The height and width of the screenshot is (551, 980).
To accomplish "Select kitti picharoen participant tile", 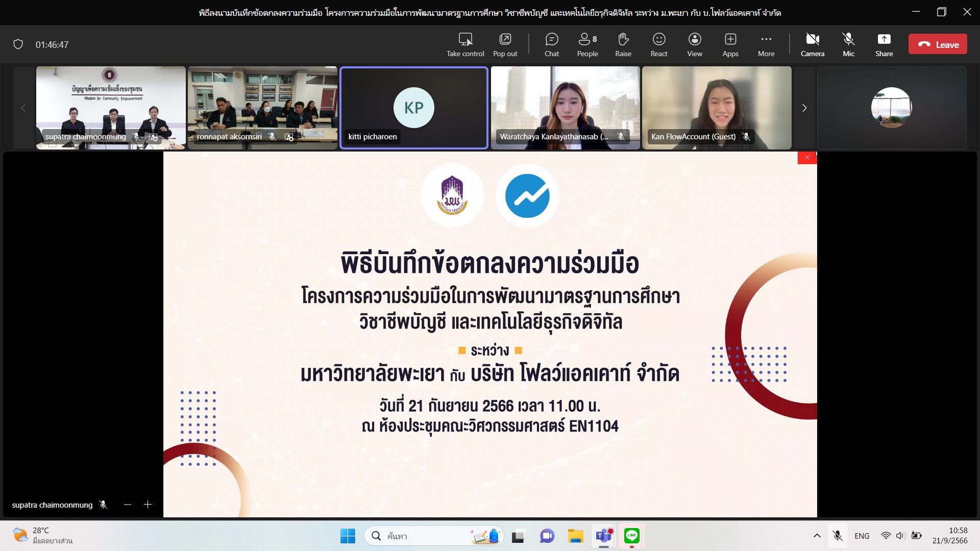I will 414,108.
